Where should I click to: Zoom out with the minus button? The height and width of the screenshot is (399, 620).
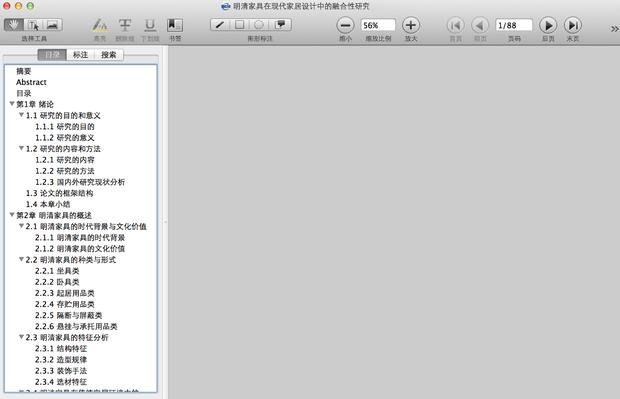pyautogui.click(x=345, y=25)
